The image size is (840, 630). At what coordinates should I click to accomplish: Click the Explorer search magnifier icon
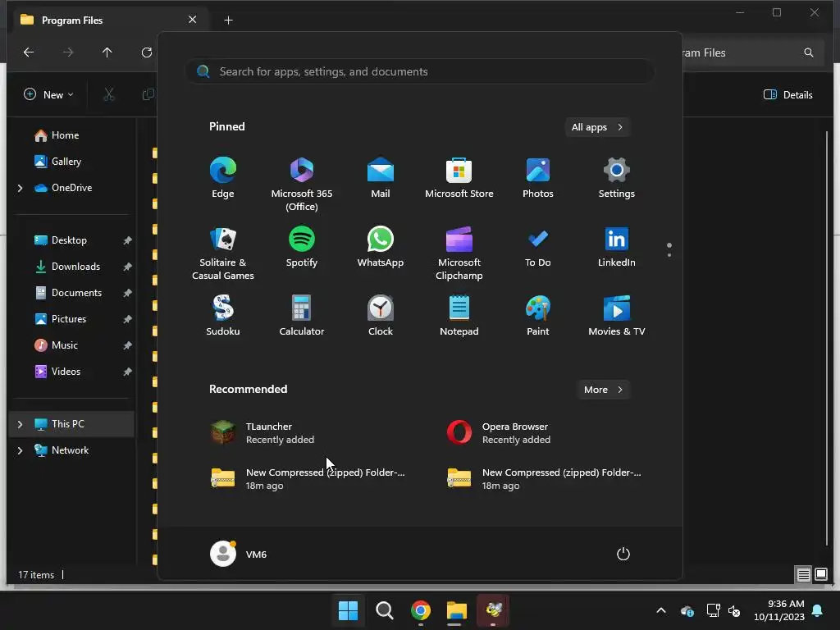[809, 52]
